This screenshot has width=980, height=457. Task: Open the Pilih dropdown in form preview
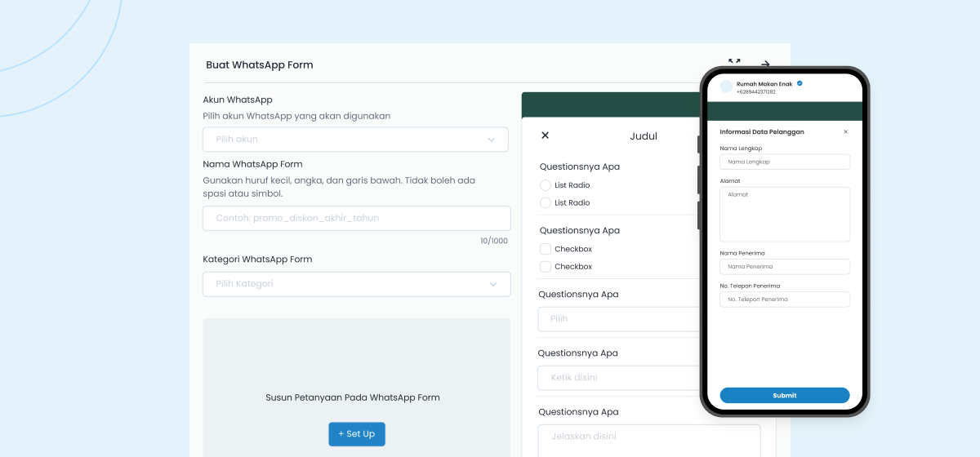point(617,319)
